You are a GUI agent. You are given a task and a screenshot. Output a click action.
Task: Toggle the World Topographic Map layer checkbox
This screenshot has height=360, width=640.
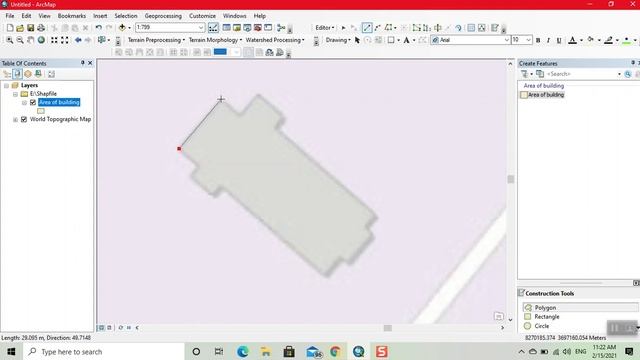point(24,120)
